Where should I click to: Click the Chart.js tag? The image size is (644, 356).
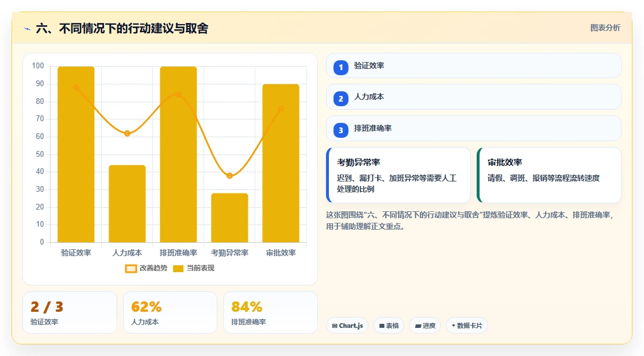click(x=347, y=326)
